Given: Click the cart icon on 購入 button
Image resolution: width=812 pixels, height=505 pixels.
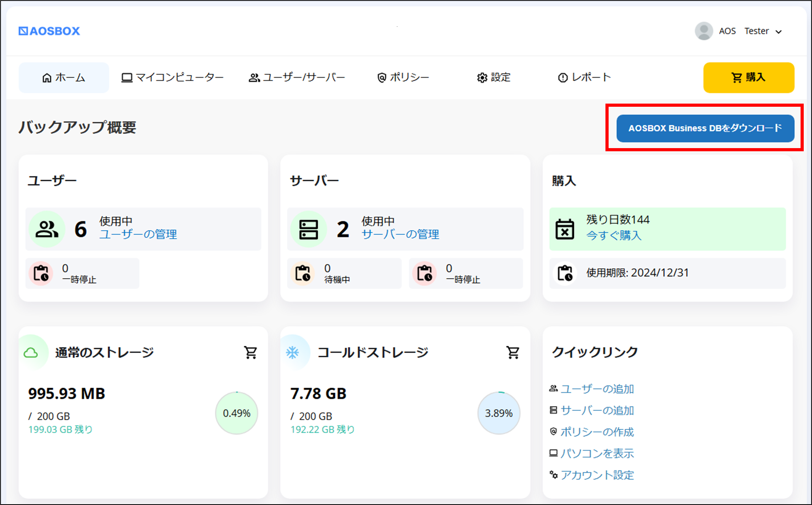Looking at the screenshot, I should point(737,78).
